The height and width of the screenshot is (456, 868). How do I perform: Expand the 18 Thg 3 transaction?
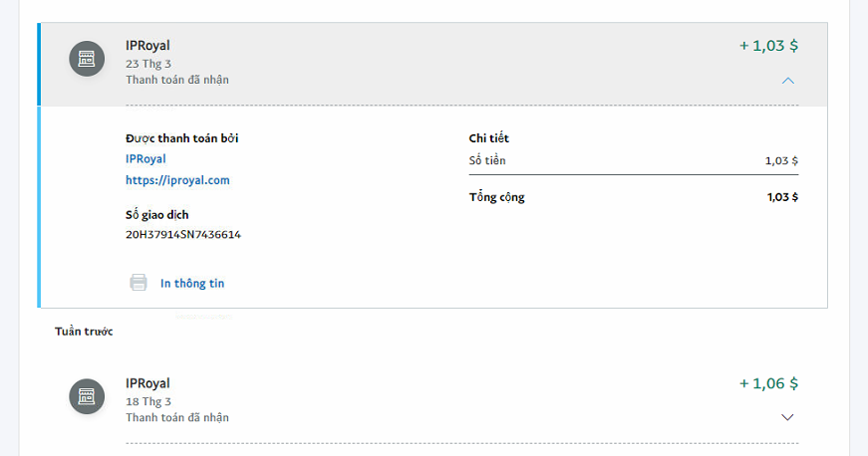(787, 417)
